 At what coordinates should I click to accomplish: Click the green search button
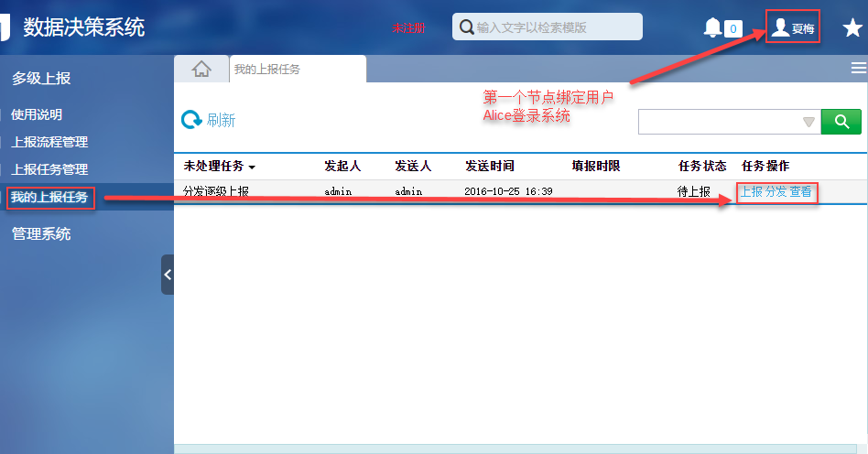(841, 122)
